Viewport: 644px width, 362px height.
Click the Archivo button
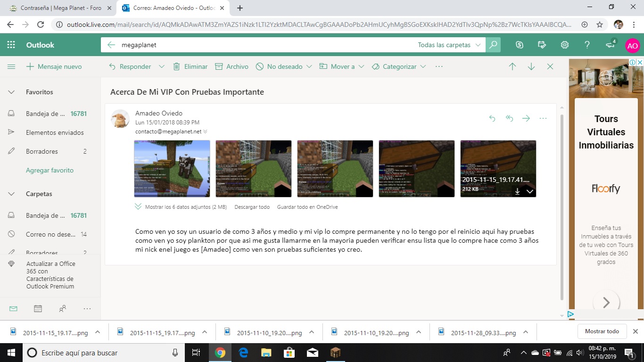coord(231,67)
